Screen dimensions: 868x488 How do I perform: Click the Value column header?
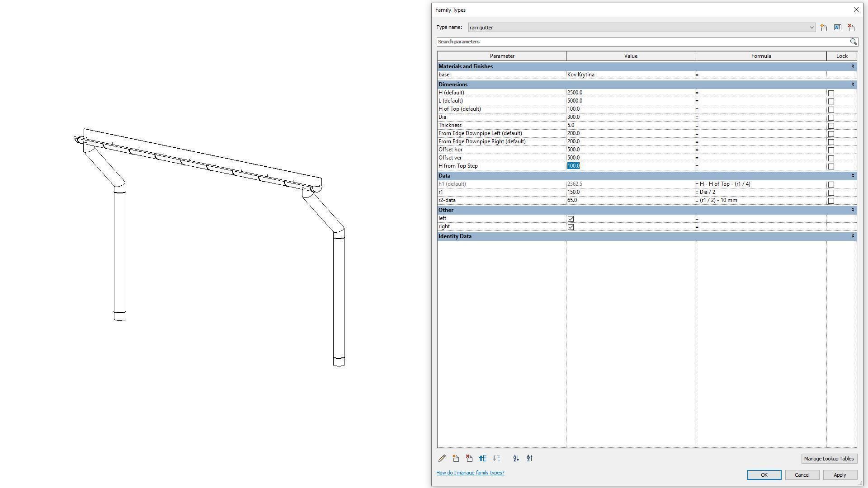click(x=631, y=56)
